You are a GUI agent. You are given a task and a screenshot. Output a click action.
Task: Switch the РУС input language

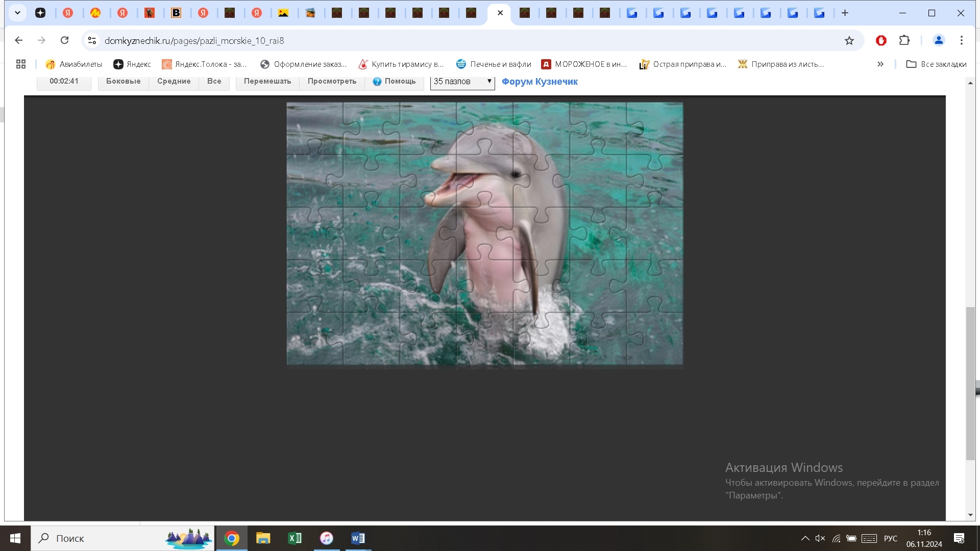(891, 538)
